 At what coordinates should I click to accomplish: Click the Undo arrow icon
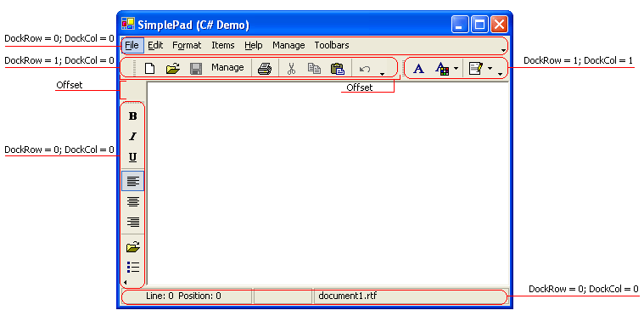[364, 69]
